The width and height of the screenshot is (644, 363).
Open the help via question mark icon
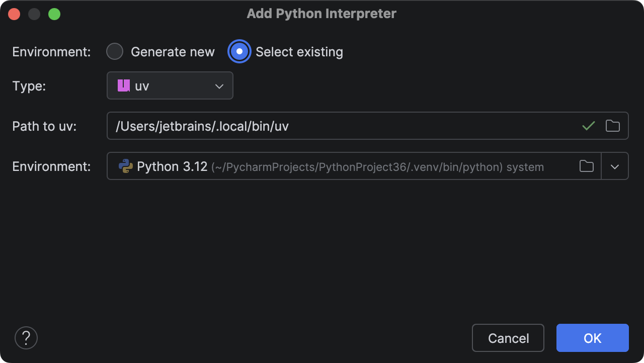click(26, 337)
